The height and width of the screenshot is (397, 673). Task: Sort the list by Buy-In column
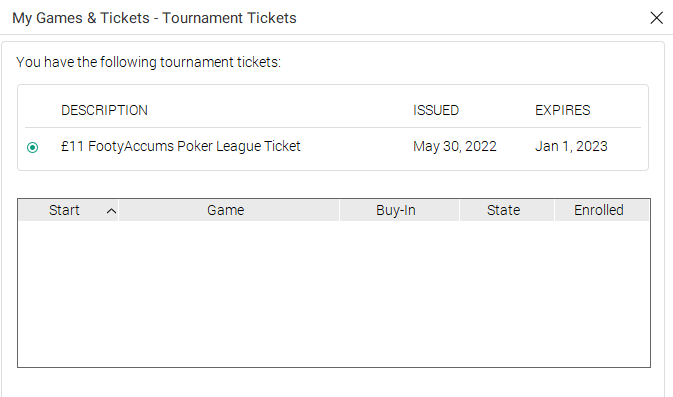point(399,210)
